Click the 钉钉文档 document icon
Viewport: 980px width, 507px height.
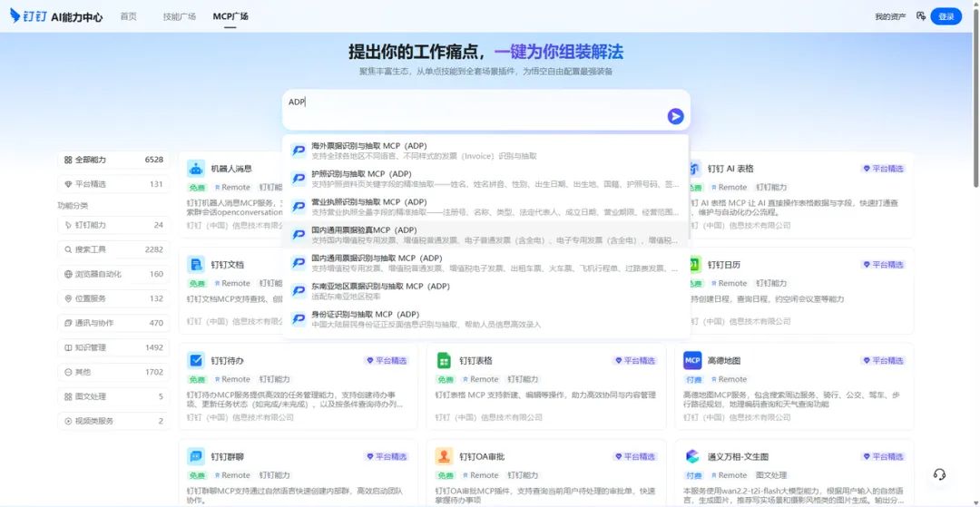196,264
